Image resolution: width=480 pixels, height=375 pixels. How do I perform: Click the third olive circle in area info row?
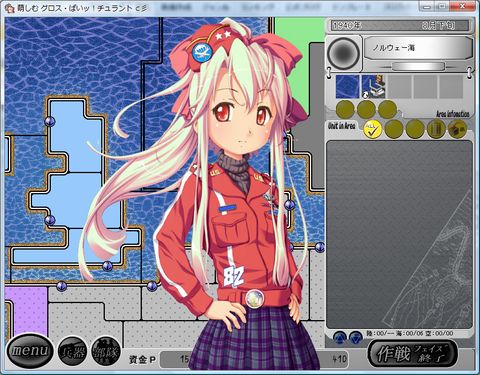click(x=387, y=109)
